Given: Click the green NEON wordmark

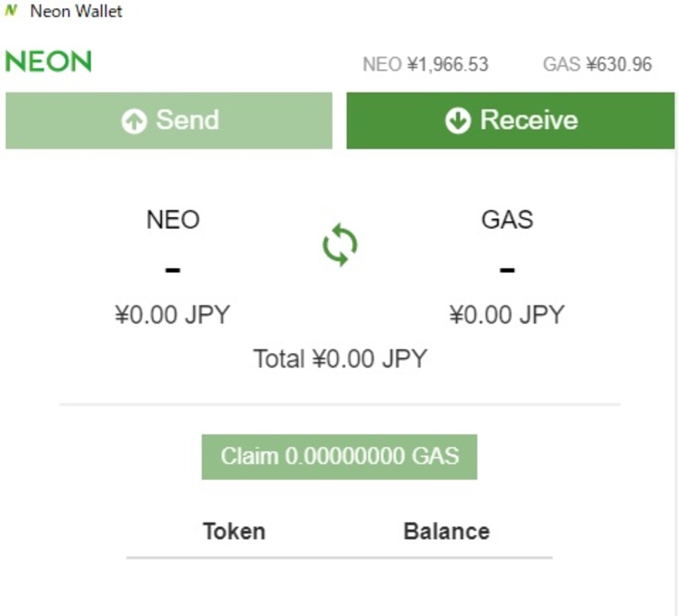Looking at the screenshot, I should [x=48, y=61].
